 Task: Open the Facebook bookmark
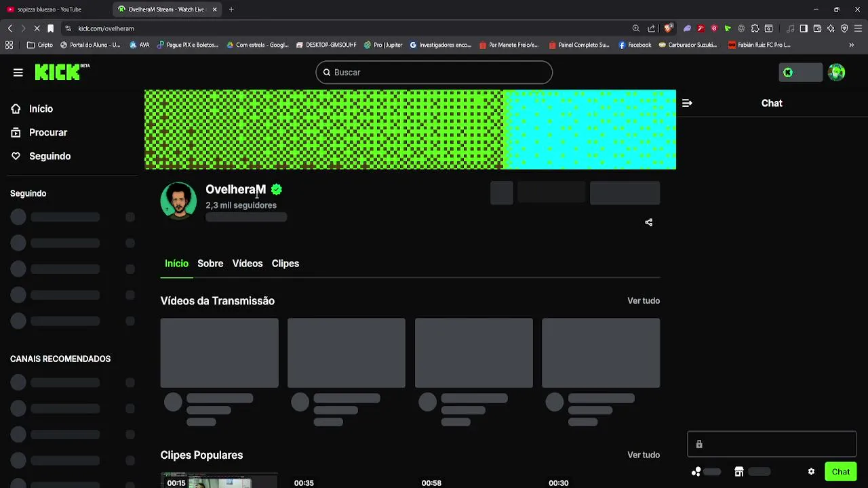[x=635, y=45]
